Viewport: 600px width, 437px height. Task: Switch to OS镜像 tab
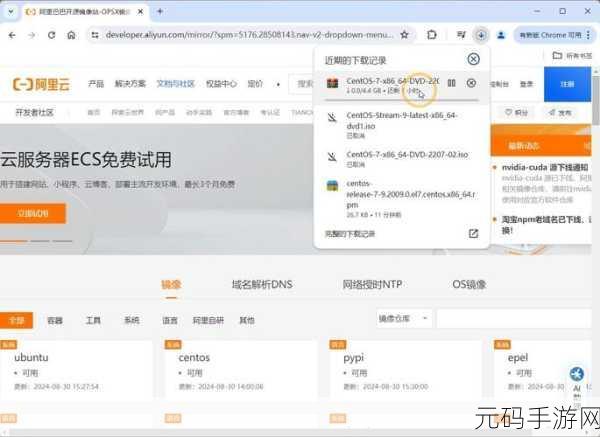(469, 284)
